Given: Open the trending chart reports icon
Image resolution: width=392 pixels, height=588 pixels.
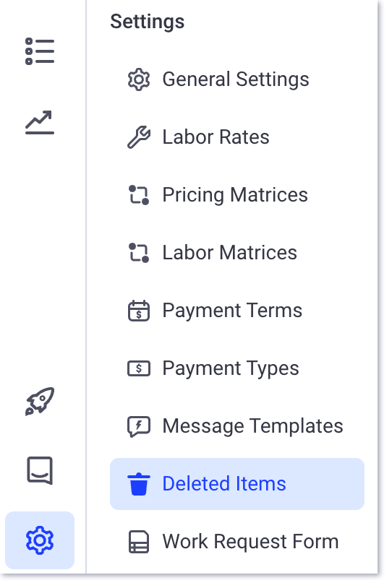Looking at the screenshot, I should point(40,122).
